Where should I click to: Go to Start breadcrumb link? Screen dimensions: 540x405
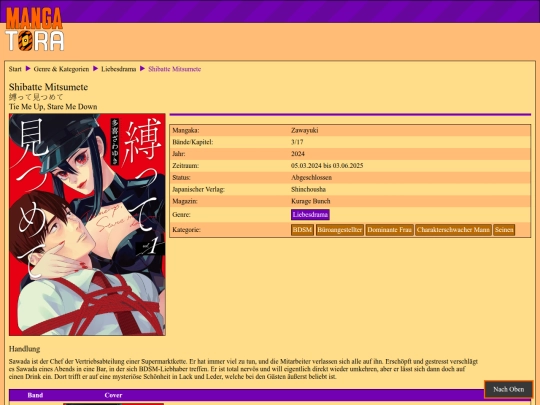pos(15,69)
